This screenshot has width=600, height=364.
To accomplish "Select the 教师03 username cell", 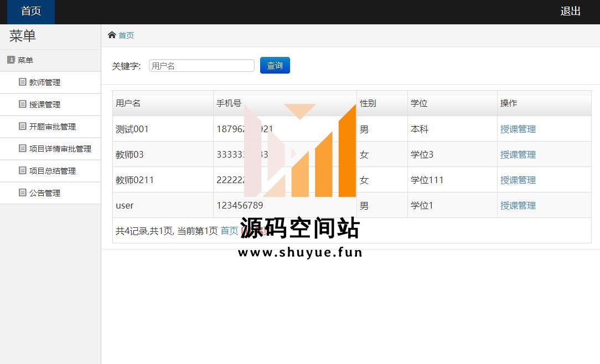I will click(163, 154).
